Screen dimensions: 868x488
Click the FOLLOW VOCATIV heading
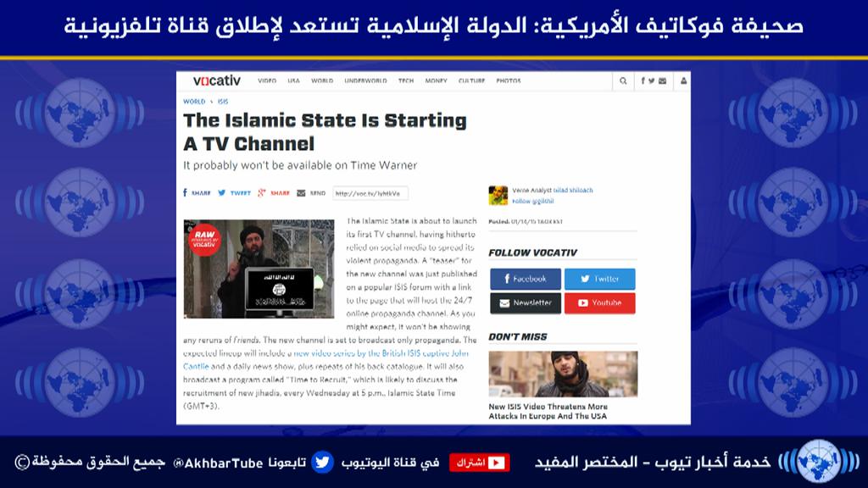(532, 252)
